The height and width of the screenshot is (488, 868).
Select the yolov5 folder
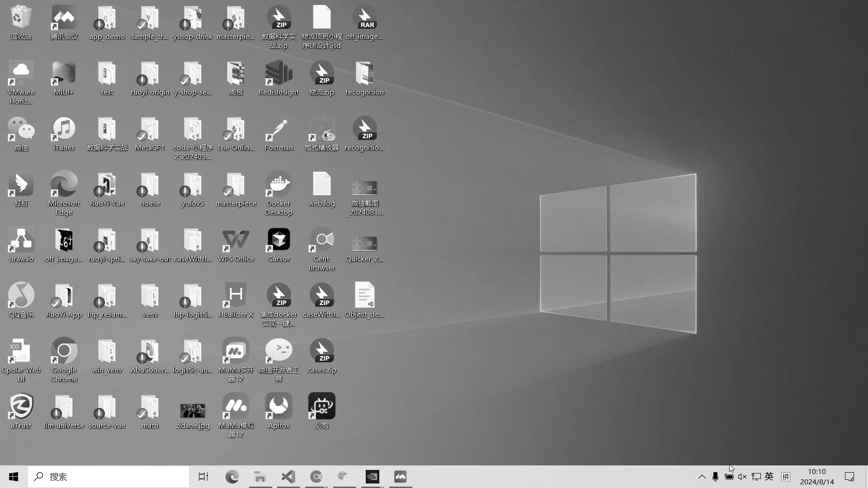coord(193,189)
